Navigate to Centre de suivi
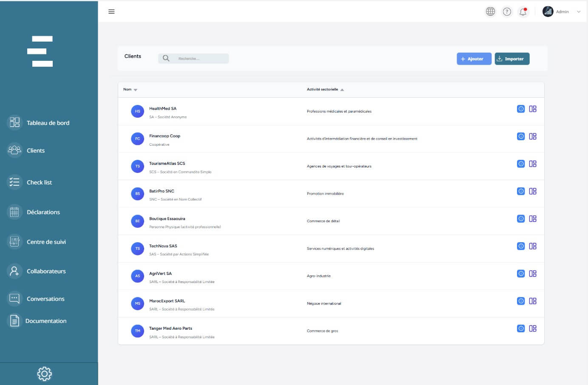Viewport: 588px width, 385px height. (x=46, y=242)
